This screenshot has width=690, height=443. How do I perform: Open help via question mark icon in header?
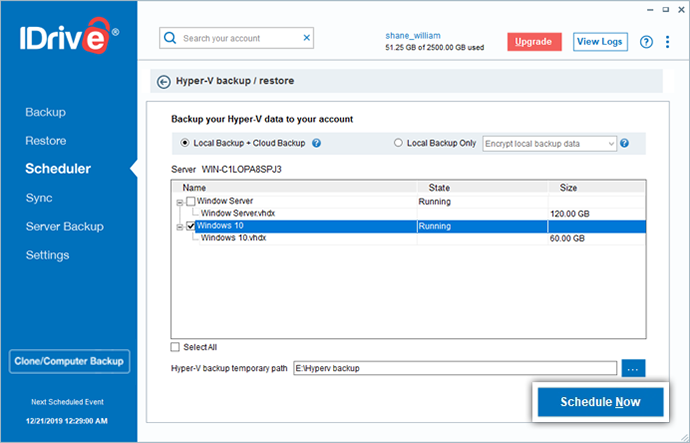pyautogui.click(x=646, y=42)
